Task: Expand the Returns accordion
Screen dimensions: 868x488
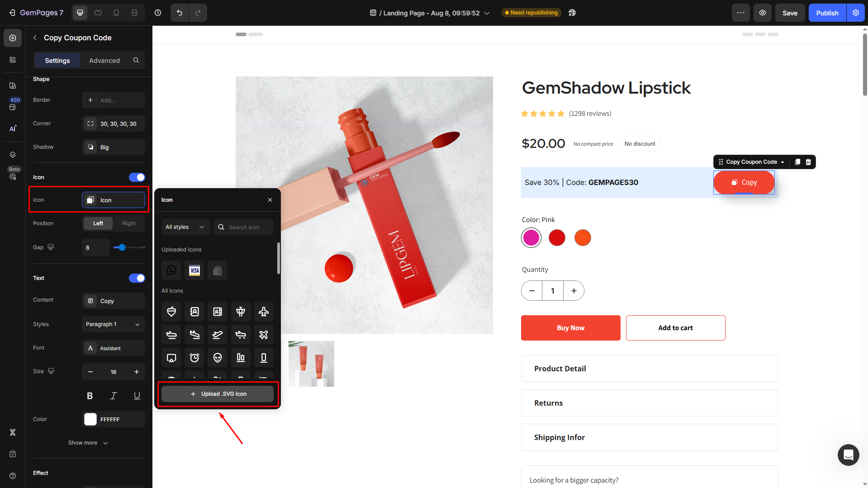Action: [x=650, y=403]
